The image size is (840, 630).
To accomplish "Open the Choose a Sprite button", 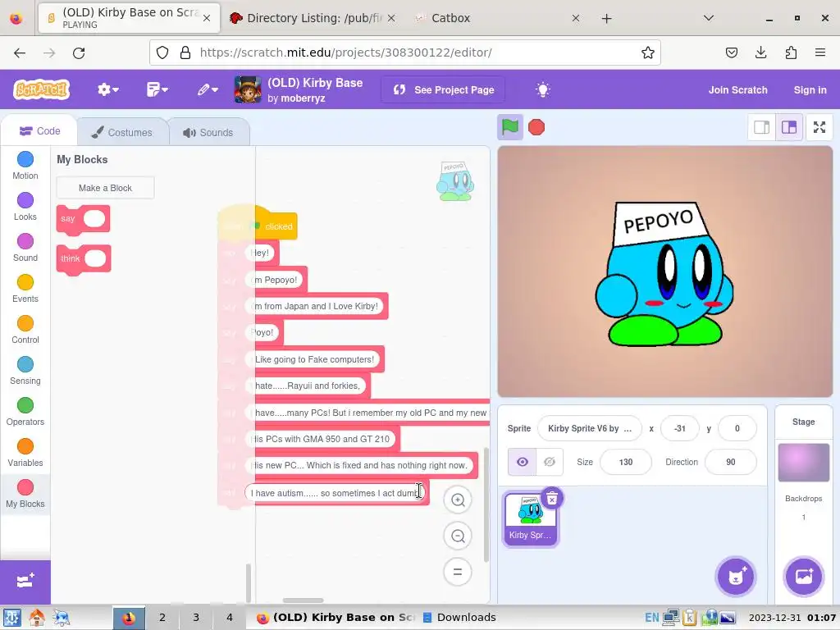I will coord(736,577).
